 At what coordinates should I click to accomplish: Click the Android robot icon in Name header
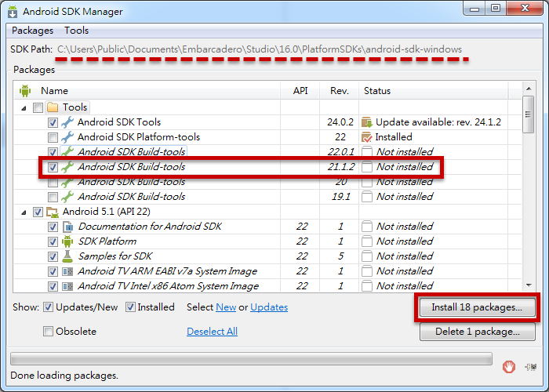(25, 91)
